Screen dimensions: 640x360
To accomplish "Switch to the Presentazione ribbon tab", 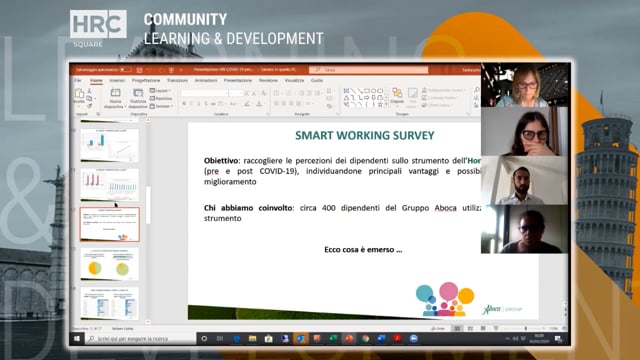I will [x=238, y=80].
